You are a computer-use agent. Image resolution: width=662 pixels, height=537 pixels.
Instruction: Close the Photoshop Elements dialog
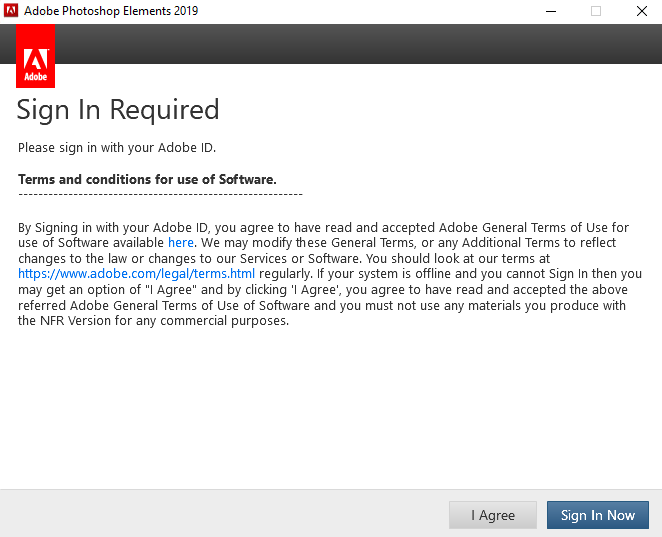point(642,11)
